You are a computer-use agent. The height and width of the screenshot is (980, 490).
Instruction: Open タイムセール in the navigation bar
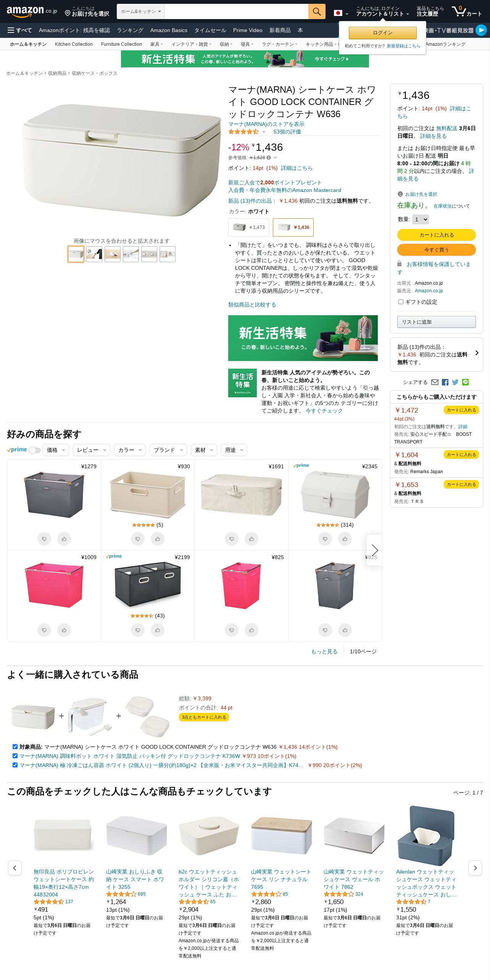click(x=210, y=30)
